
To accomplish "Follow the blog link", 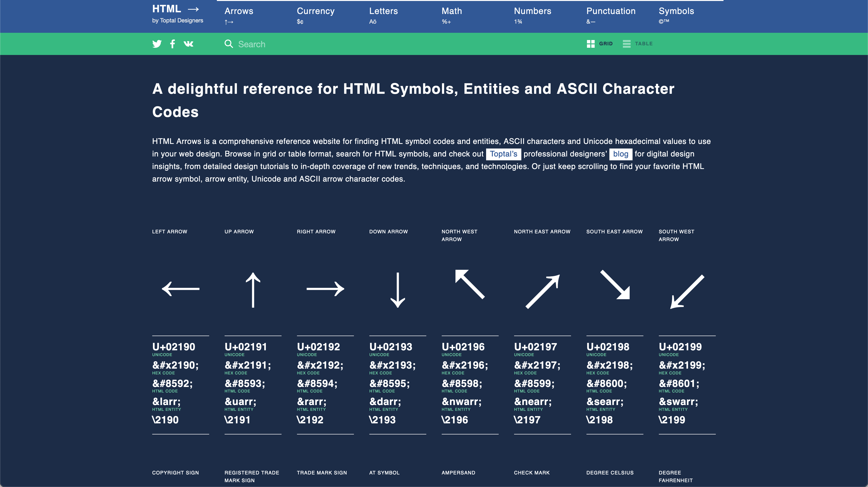I will coord(621,154).
